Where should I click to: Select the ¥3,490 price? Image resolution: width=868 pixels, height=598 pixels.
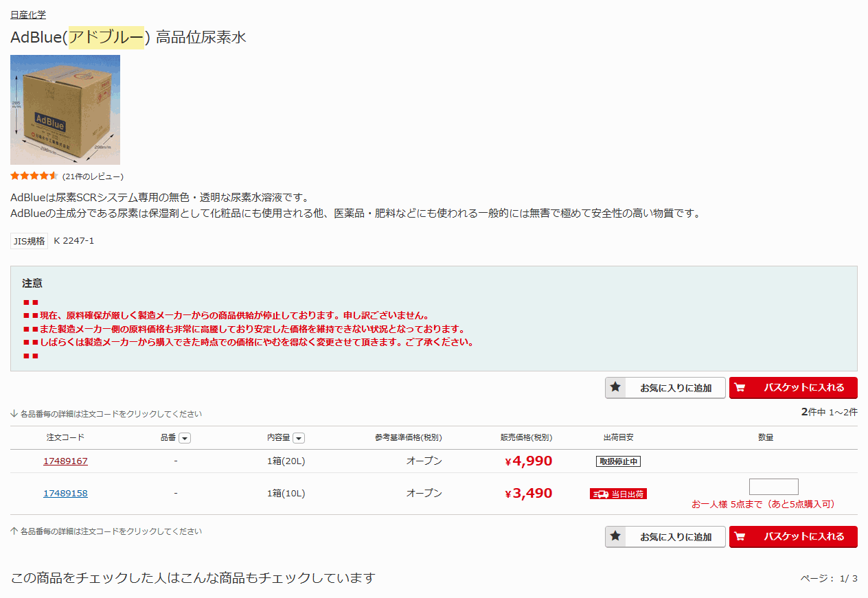point(529,493)
